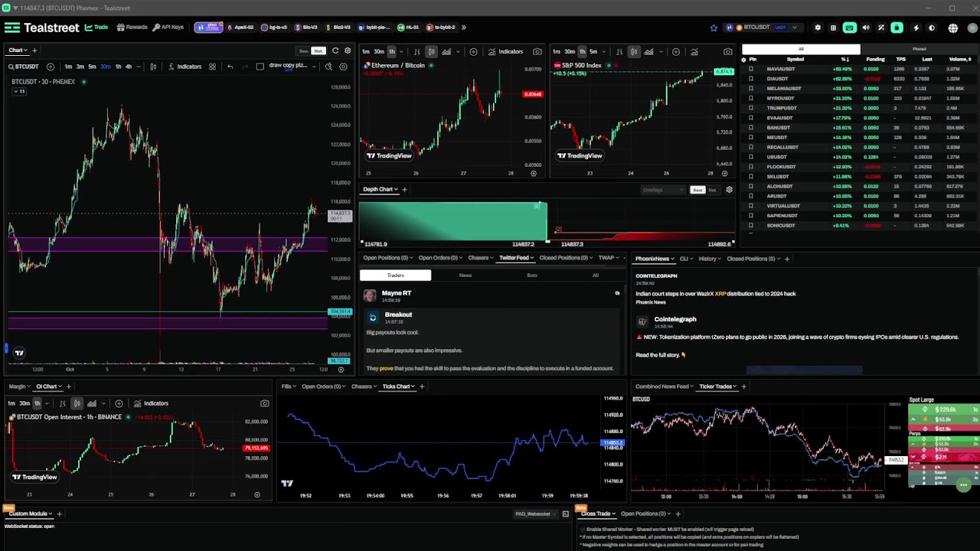This screenshot has width=980, height=551.
Task: Open main chart panel settings gear
Action: click(x=348, y=51)
